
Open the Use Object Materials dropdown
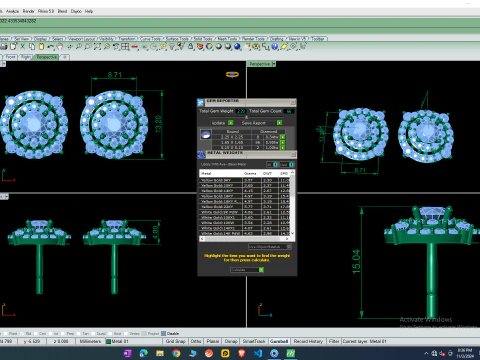(x=270, y=247)
